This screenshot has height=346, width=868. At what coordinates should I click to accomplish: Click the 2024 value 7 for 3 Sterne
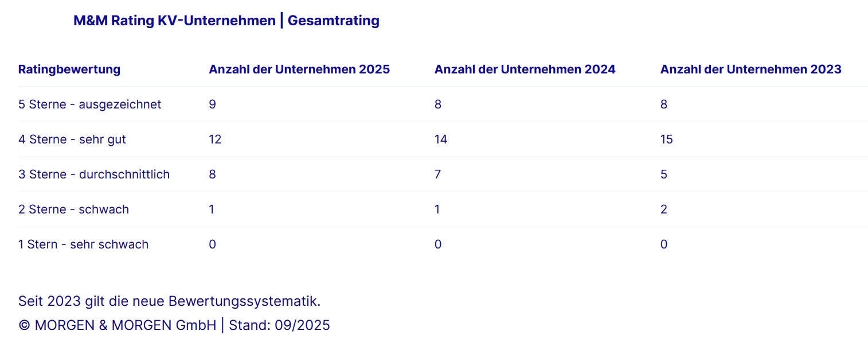click(x=438, y=174)
